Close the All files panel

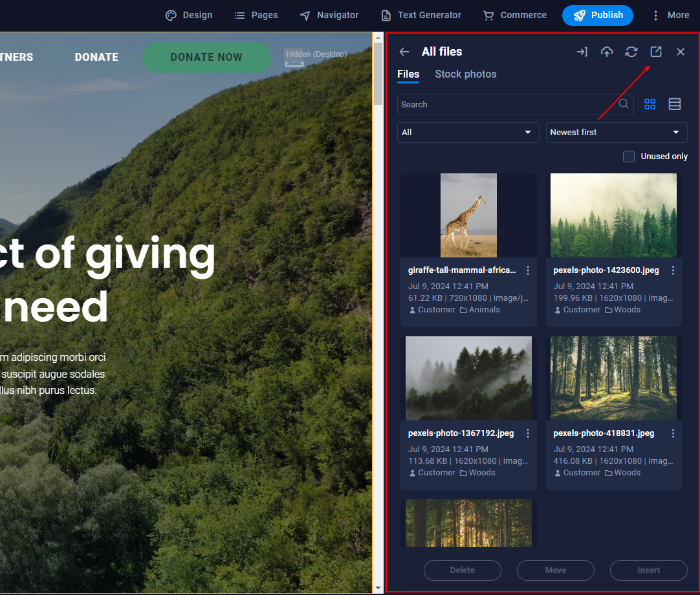[x=681, y=52]
